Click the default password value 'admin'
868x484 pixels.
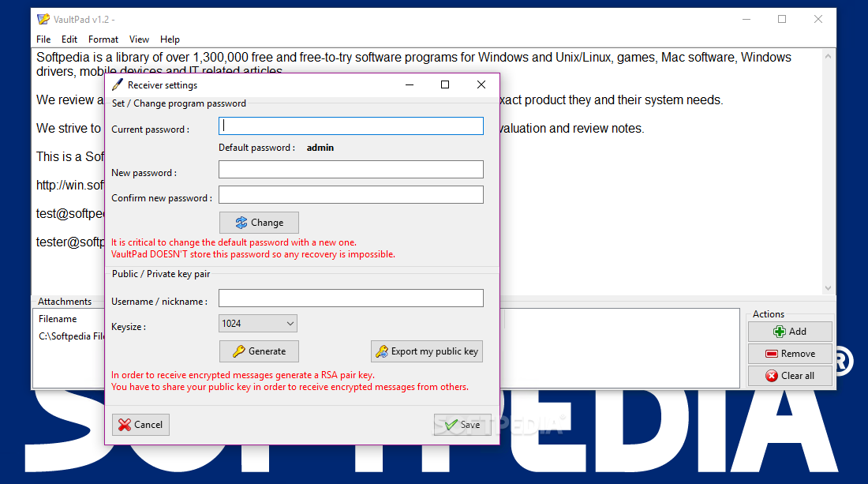pyautogui.click(x=320, y=148)
